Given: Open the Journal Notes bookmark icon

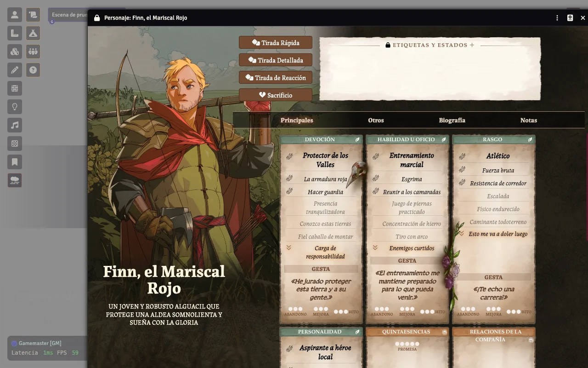Looking at the screenshot, I should point(15,162).
